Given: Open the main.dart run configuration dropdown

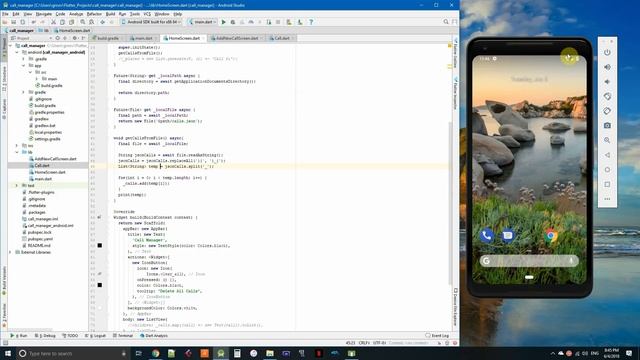Looking at the screenshot, I should (x=202, y=22).
